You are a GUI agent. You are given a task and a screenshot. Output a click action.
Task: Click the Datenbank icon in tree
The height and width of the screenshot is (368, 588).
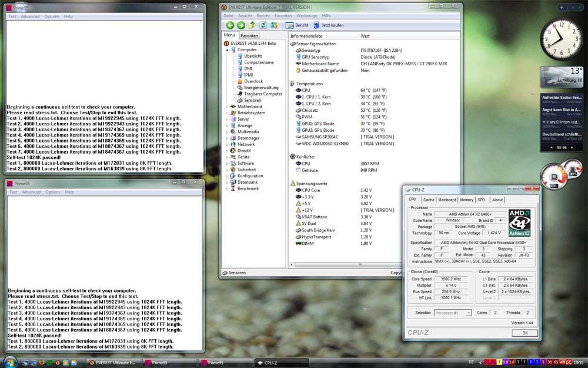(x=233, y=182)
